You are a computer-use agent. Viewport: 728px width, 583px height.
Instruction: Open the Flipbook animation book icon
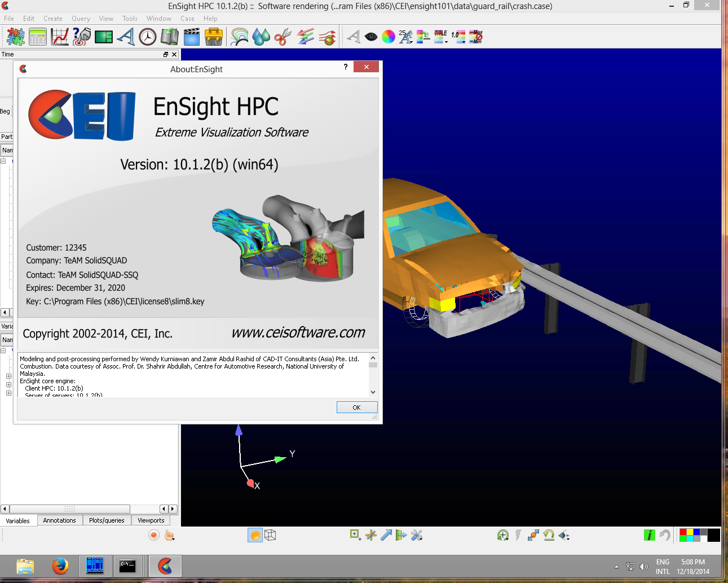170,37
